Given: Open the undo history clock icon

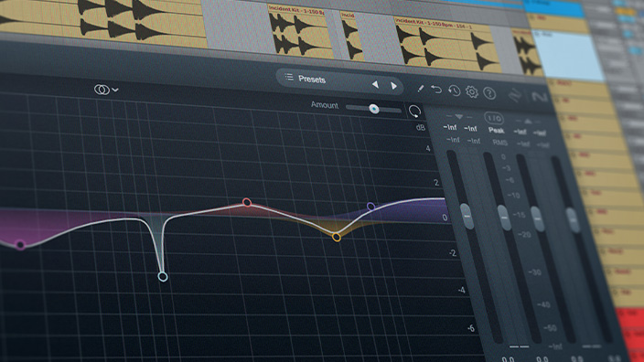Looking at the screenshot, I should (454, 90).
